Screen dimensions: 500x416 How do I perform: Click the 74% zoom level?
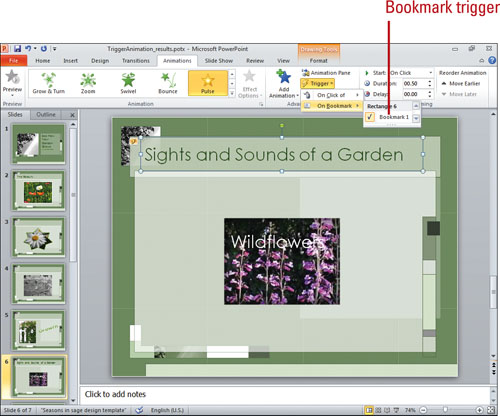click(x=410, y=410)
